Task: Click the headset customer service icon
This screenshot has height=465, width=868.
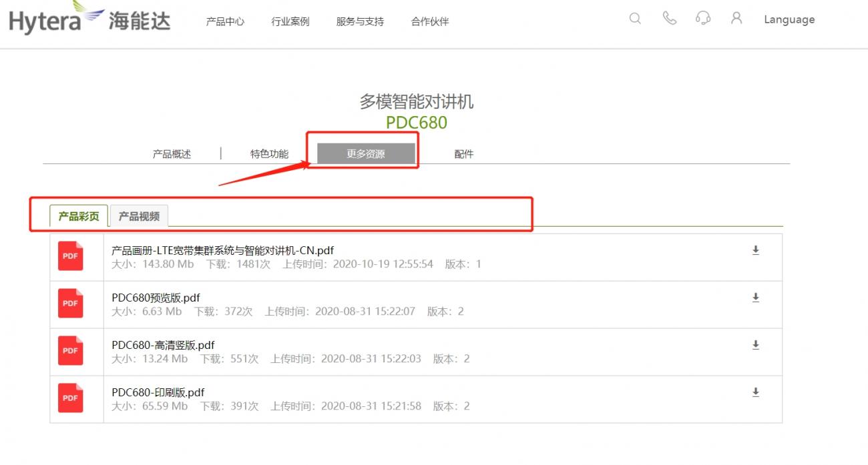Action: (703, 19)
